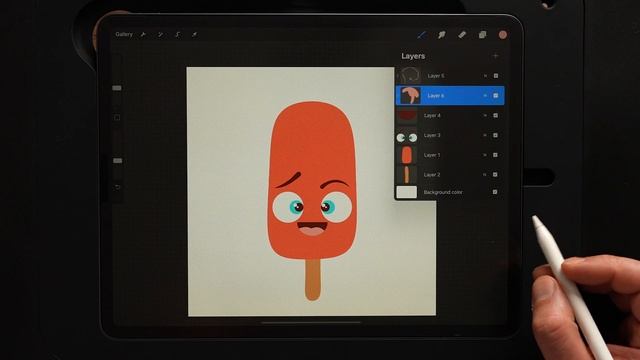Tap the "Layers" panel heading

click(413, 56)
